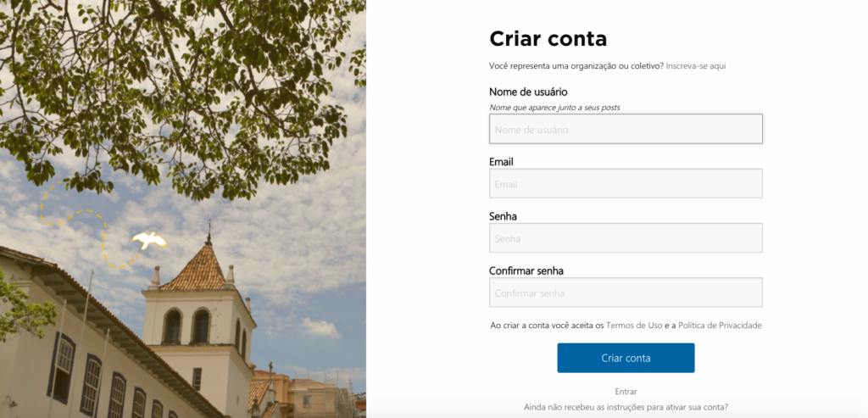868x418 pixels.
Task: Open the 'Inscreva-se aqui' organization signup link
Action: tap(695, 66)
